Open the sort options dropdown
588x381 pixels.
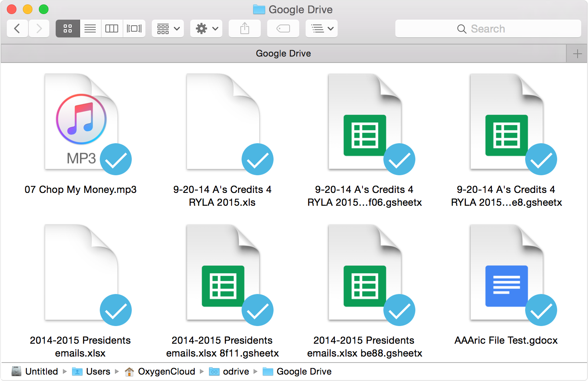tap(322, 28)
